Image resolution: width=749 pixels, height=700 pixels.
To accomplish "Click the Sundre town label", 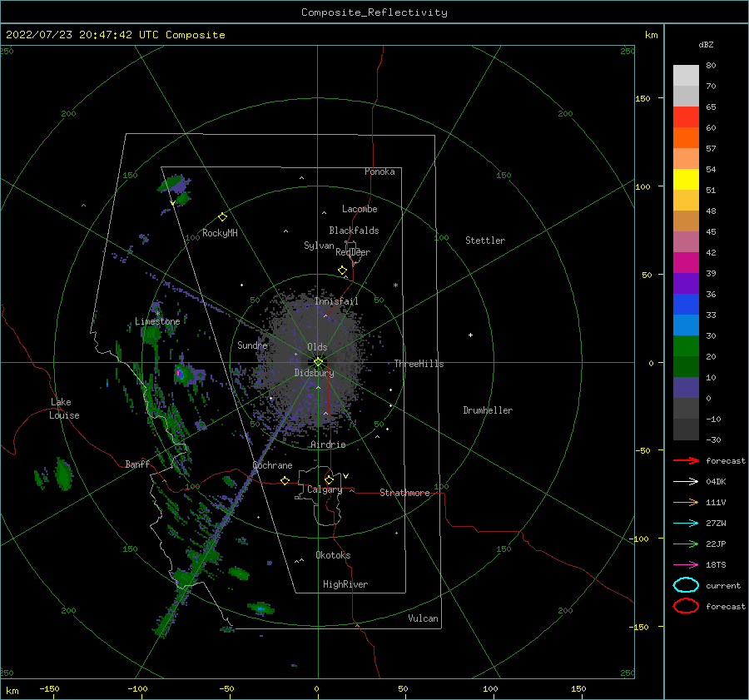I will (252, 345).
